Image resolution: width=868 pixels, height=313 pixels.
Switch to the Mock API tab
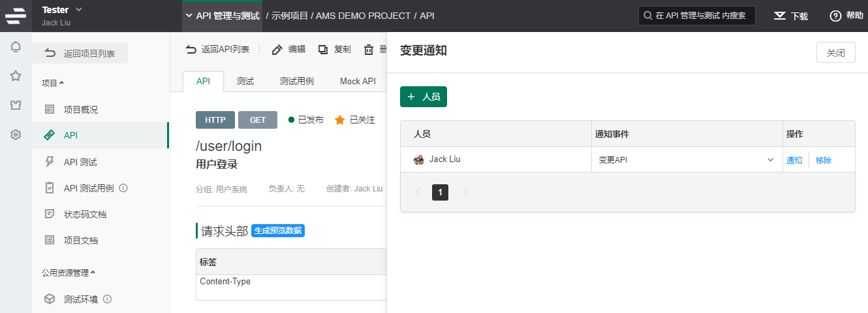[x=358, y=82]
